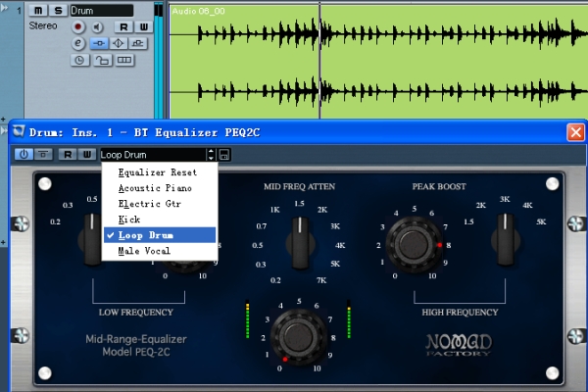
Task: Click the plugin window title bar icon
Action: click(19, 131)
